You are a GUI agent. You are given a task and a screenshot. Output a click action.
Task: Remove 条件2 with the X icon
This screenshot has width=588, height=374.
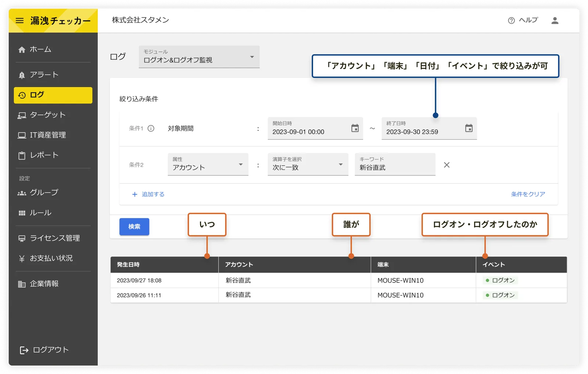[x=447, y=165]
